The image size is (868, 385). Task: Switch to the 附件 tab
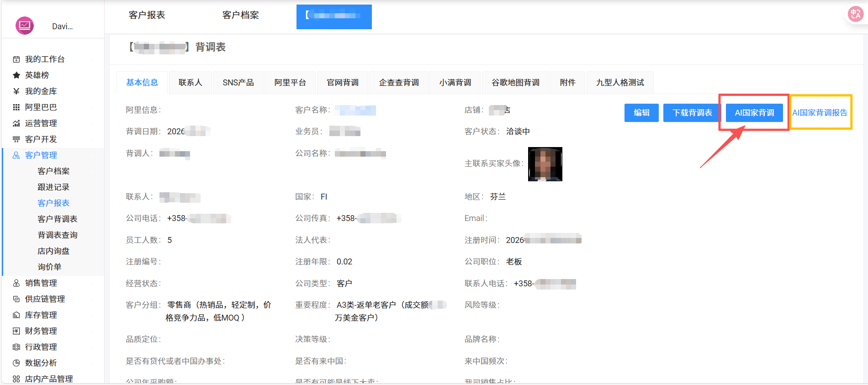coord(567,83)
